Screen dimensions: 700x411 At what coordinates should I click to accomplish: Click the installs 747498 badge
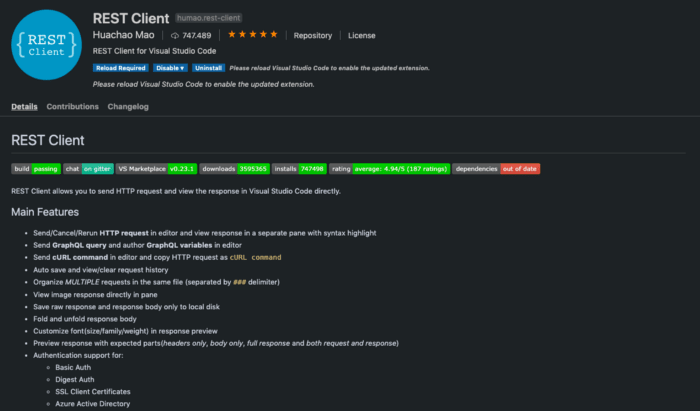pyautogui.click(x=299, y=169)
